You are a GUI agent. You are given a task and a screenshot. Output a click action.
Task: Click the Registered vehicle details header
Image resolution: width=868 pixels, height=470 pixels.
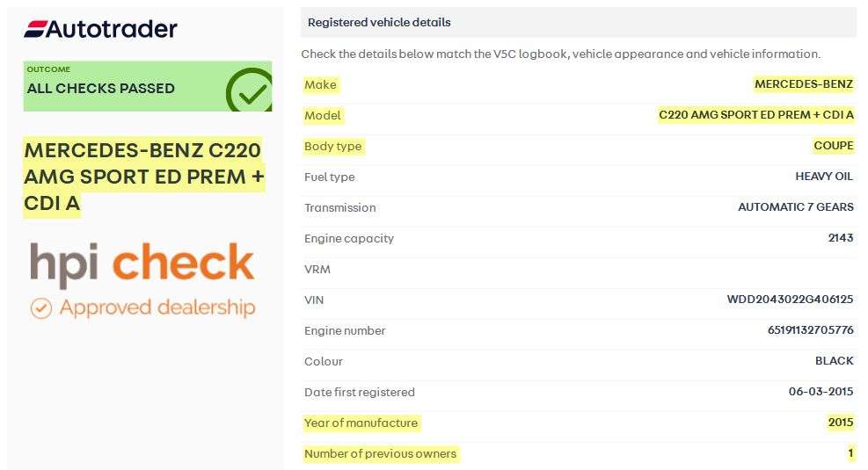point(379,22)
